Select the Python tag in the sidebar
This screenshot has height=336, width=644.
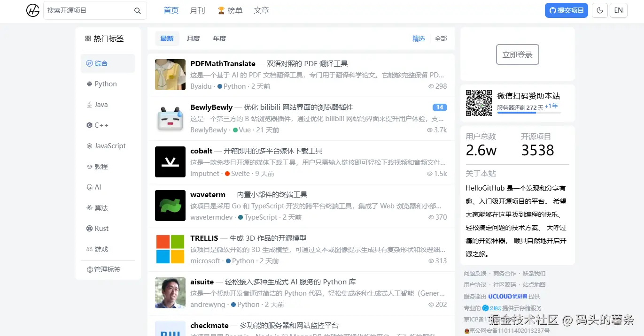[108, 84]
